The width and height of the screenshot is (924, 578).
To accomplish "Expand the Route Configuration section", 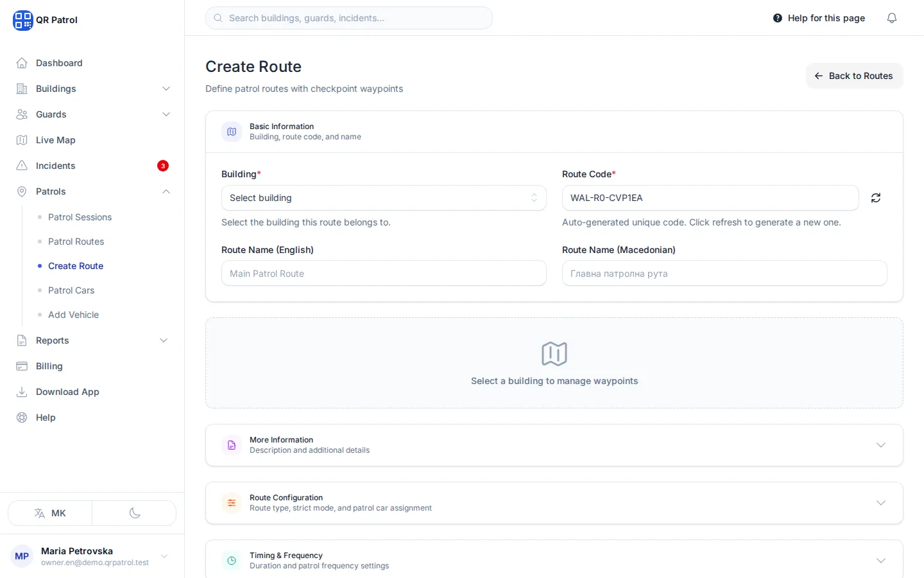I will click(554, 503).
